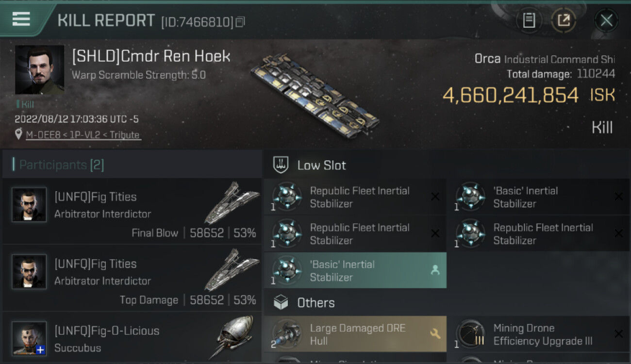Click the Others section cube icon

281,303
